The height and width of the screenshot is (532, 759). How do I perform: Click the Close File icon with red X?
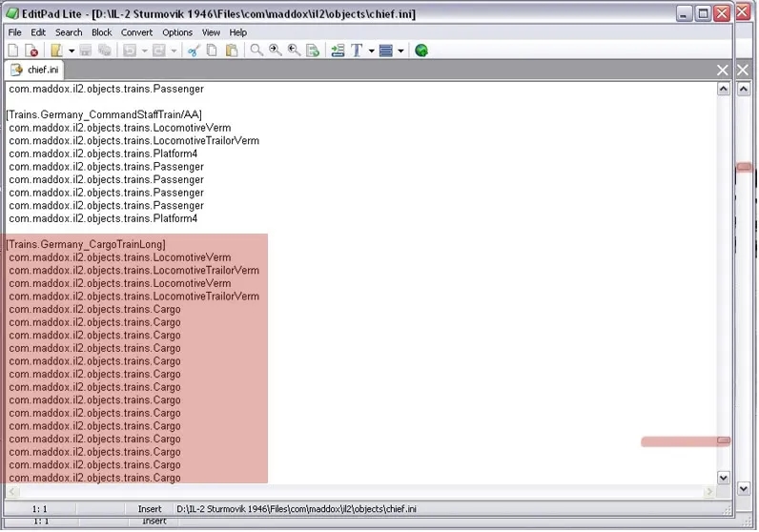pos(31,51)
